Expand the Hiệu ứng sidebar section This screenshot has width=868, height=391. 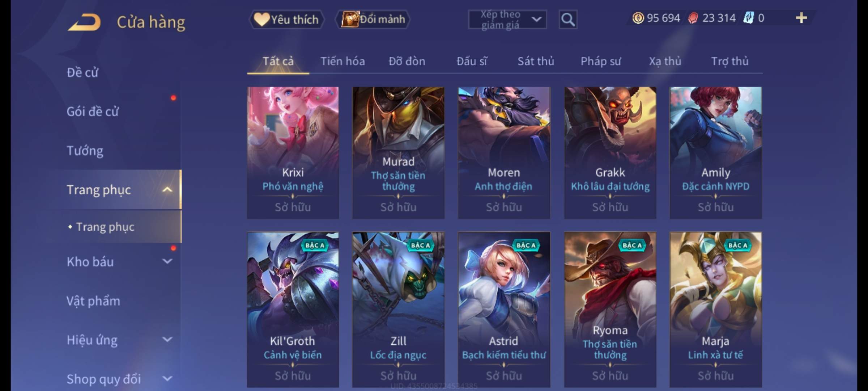(x=167, y=340)
